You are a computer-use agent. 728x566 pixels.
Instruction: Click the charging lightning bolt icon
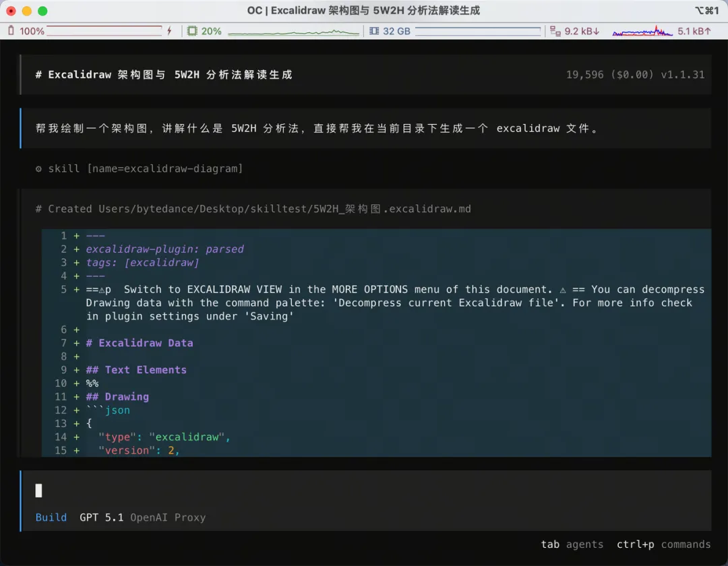pyautogui.click(x=169, y=31)
